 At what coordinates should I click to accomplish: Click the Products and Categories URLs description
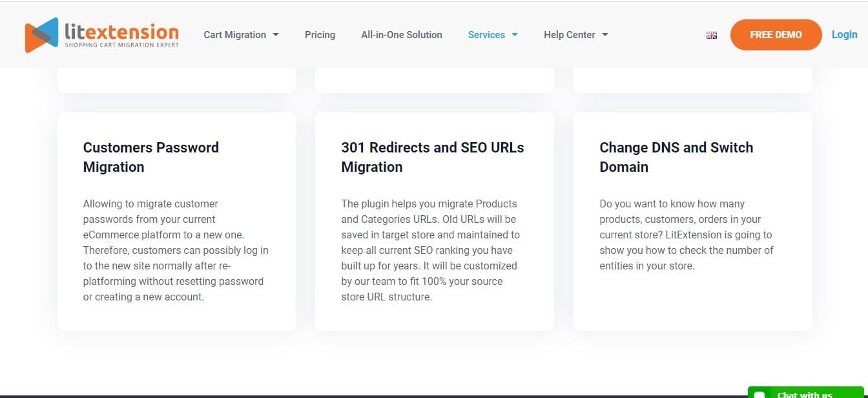click(x=430, y=250)
